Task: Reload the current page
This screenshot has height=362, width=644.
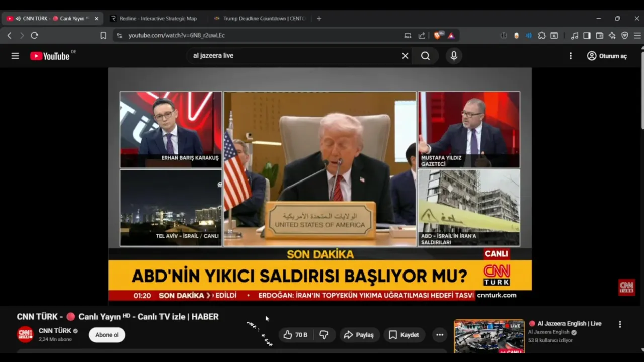Action: coord(34,35)
